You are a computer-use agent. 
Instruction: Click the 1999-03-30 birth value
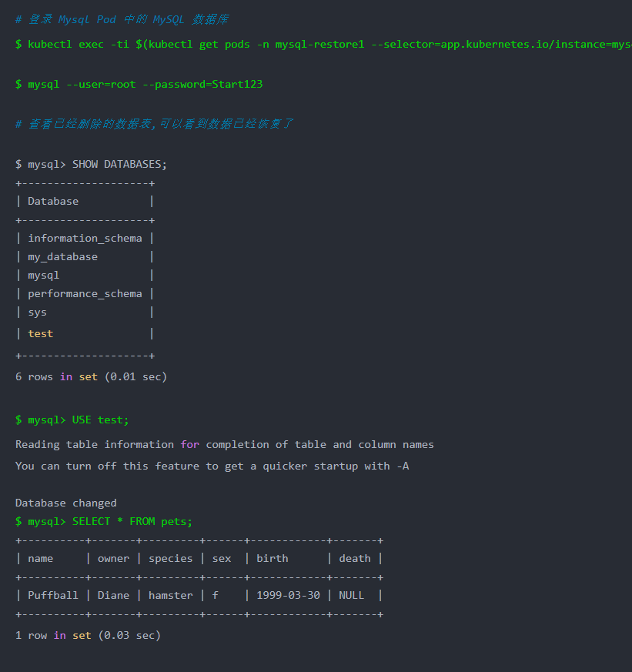(x=289, y=595)
